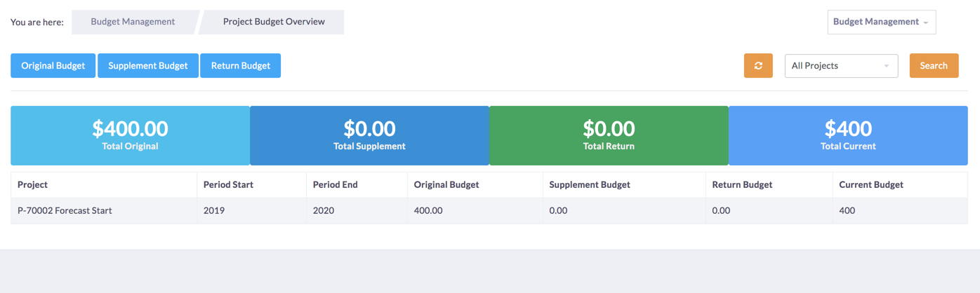Click the All Projects dropdown arrow
Viewport: 980px width, 293px height.
[x=886, y=67]
